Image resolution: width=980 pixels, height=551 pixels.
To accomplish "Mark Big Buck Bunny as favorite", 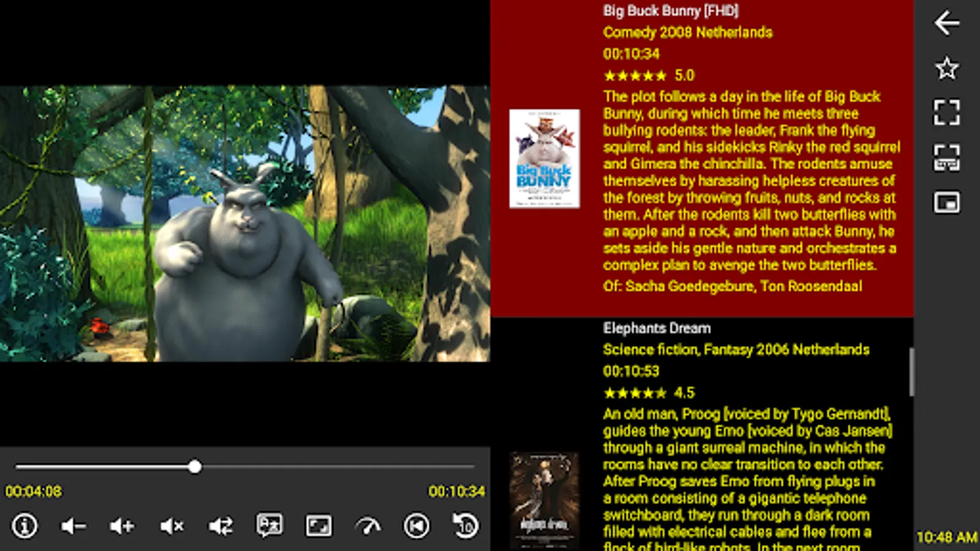I will click(946, 67).
